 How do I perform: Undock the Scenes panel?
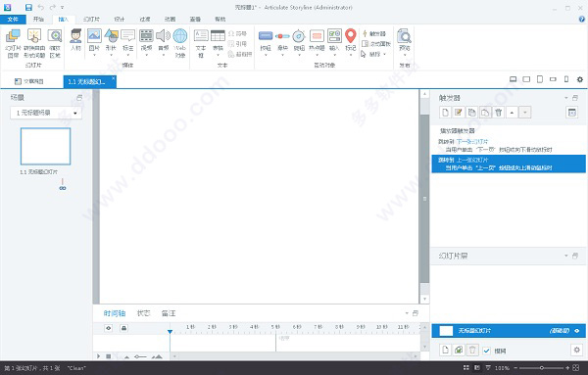point(79,98)
